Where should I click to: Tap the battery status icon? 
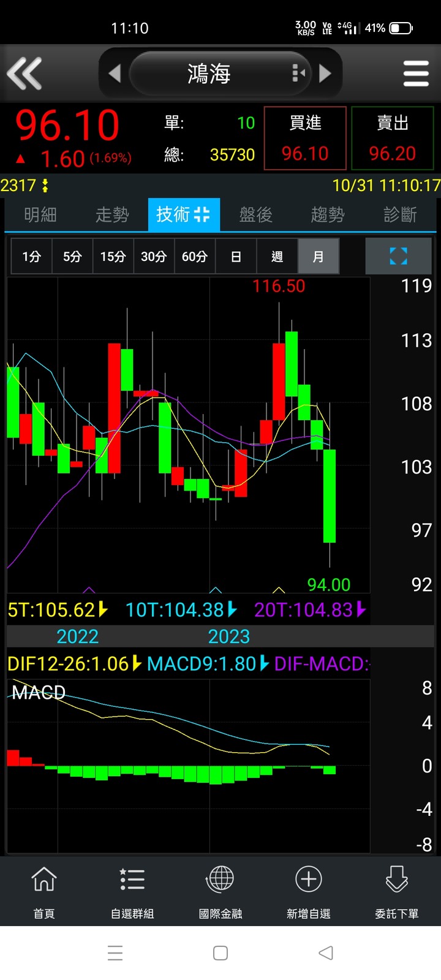401,28
